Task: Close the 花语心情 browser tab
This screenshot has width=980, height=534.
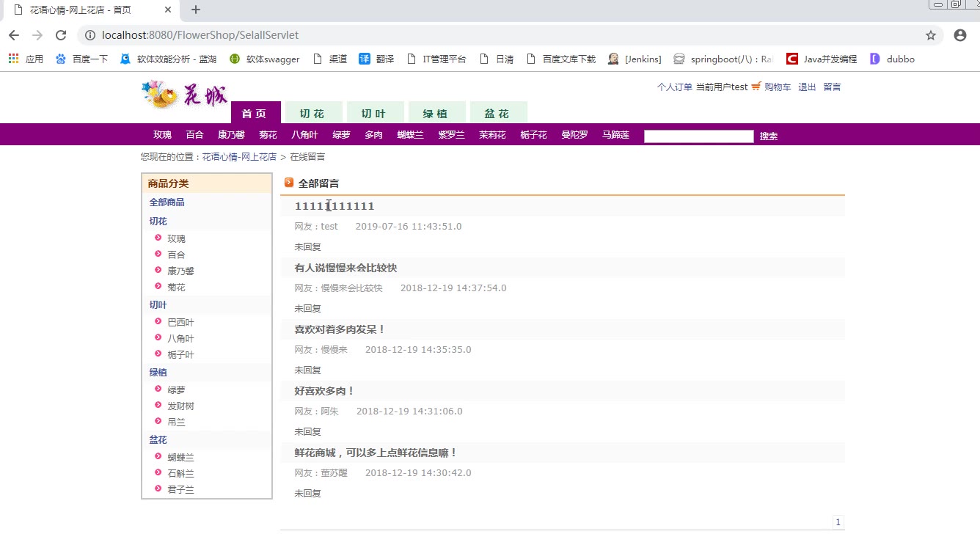Action: coord(168,10)
